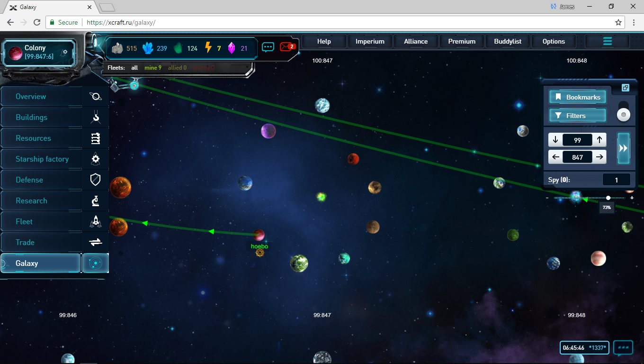Show only 'mine 9' fleets
The height and width of the screenshot is (364, 644).
(x=152, y=68)
